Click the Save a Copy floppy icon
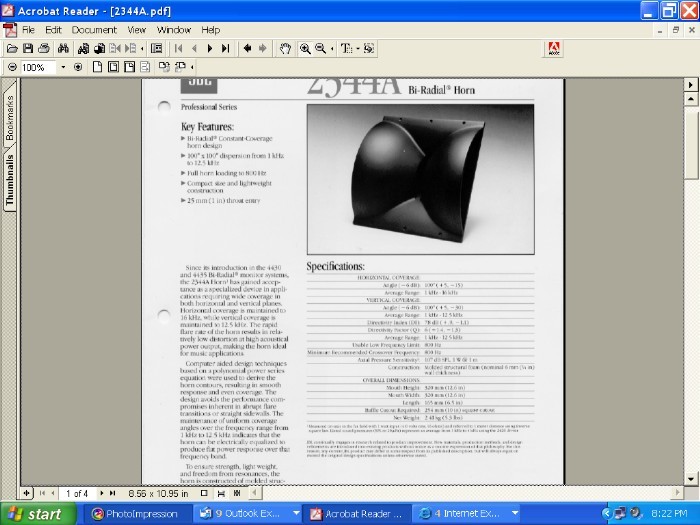The image size is (700, 525). (28, 49)
